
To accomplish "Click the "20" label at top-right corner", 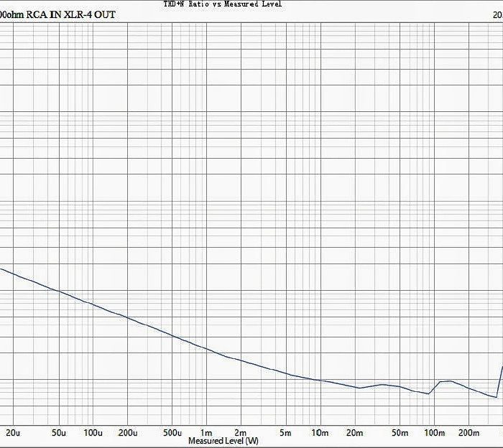I will coord(497,14).
